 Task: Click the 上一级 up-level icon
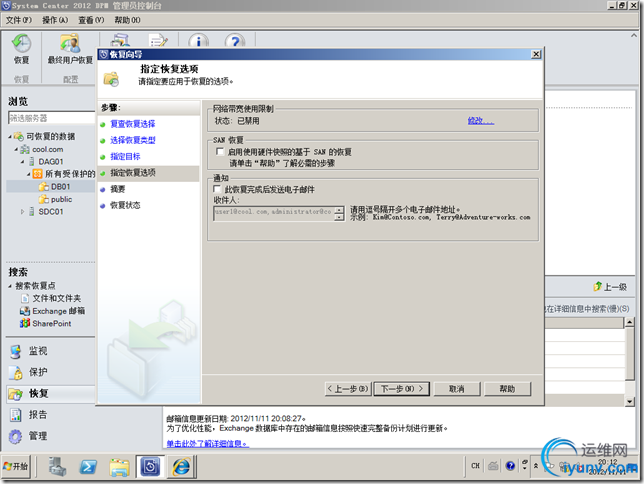tap(598, 287)
